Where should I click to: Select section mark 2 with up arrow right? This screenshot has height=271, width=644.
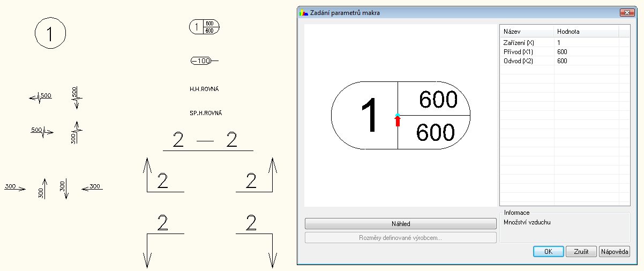click(x=256, y=175)
